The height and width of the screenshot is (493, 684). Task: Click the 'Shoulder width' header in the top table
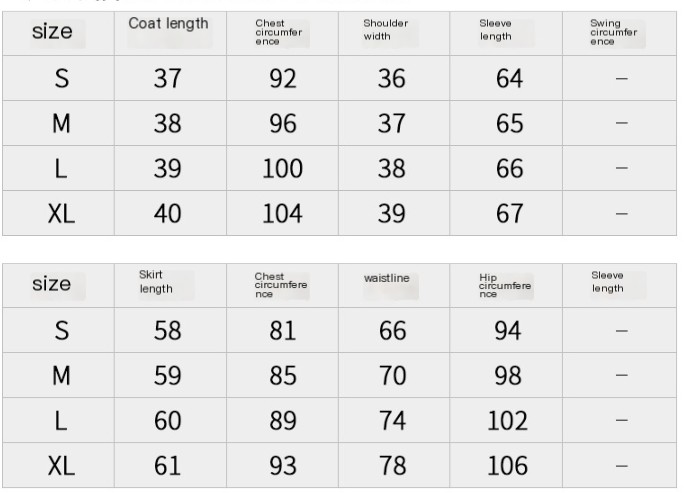(x=385, y=30)
